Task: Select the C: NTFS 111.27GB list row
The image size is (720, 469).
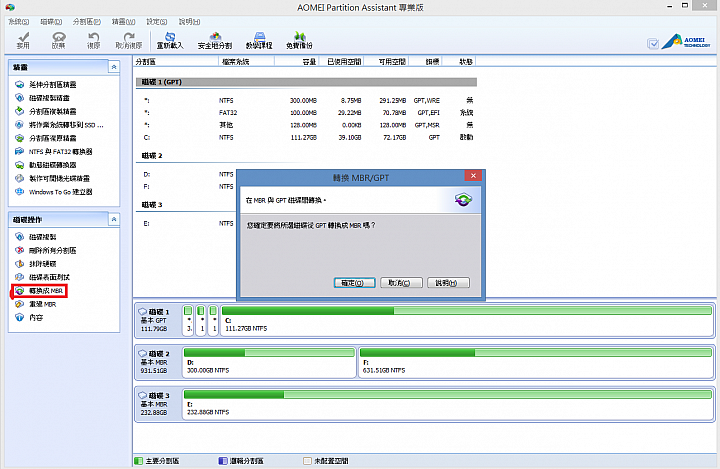Action: coord(306,137)
